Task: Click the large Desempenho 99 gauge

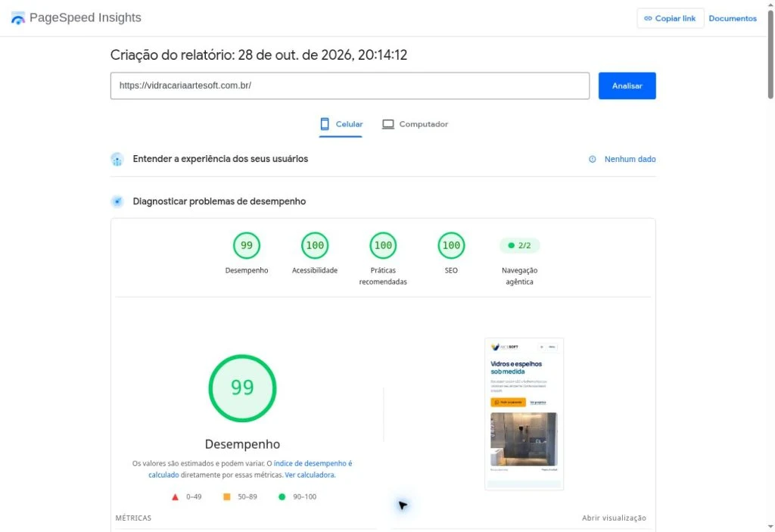Action: (242, 388)
